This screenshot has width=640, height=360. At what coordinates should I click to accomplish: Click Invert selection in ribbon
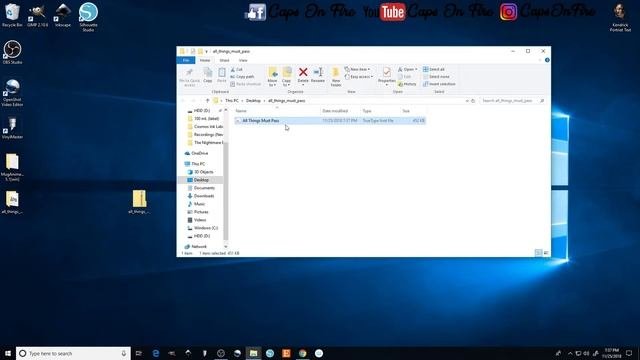(x=439, y=84)
